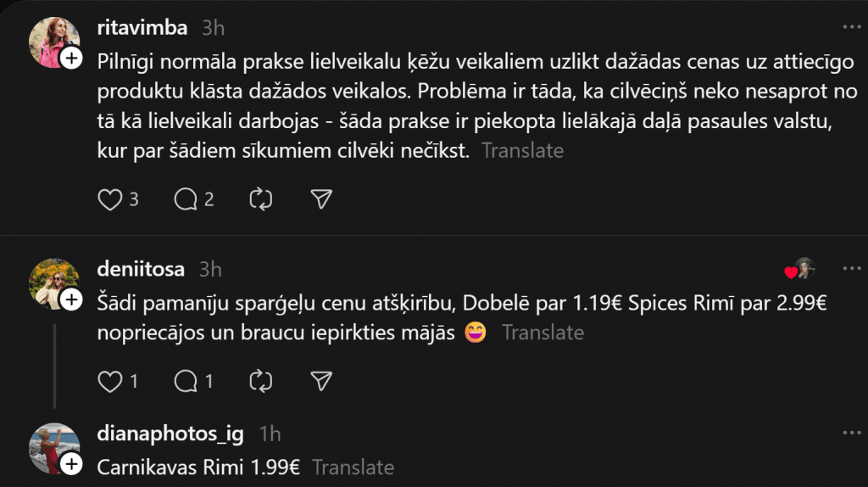
Task: Translate the Carnikavas Rimi reply
Action: 353,467
